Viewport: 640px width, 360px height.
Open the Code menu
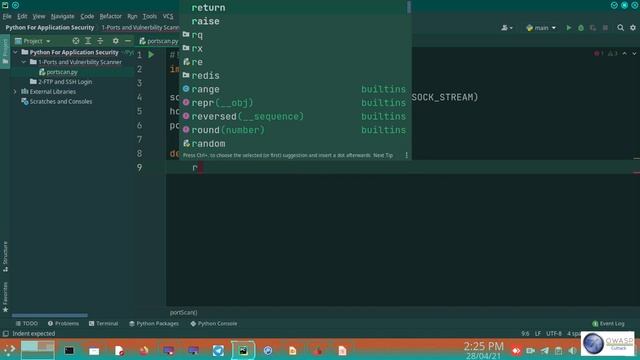[x=87, y=16]
